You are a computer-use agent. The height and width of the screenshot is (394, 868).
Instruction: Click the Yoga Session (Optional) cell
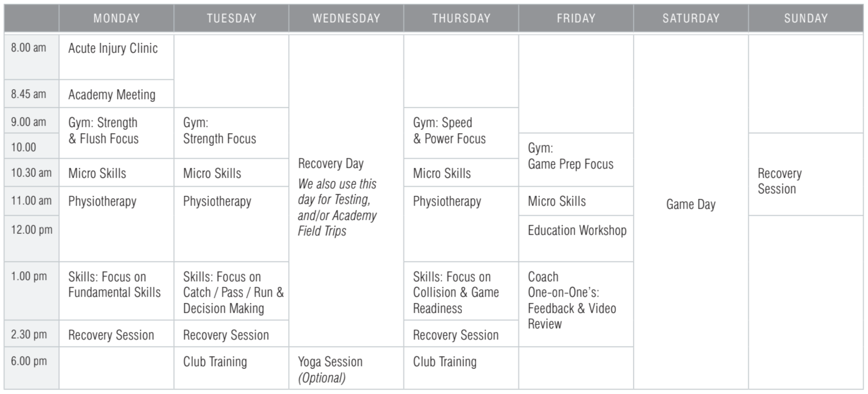pyautogui.click(x=346, y=368)
